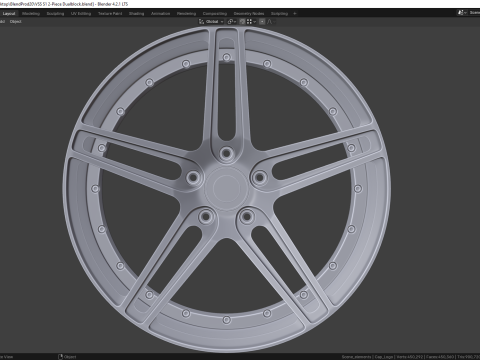The height and width of the screenshot is (360, 480).
Task: Toggle the snapping magnet button
Action: (242, 22)
